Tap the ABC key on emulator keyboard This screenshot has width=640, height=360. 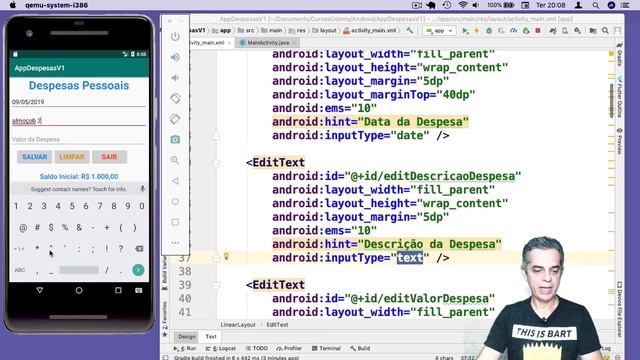click(x=20, y=270)
